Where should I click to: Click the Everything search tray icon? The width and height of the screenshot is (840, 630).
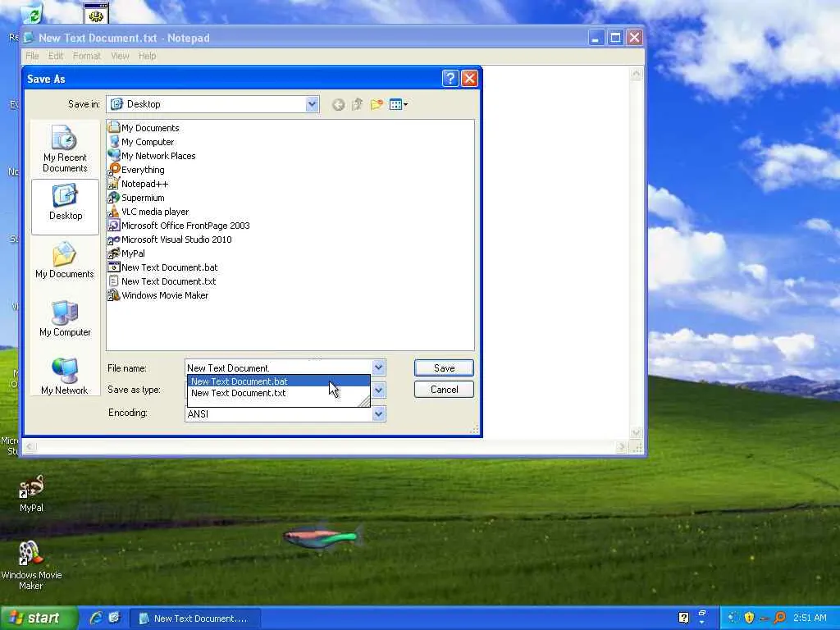coord(780,618)
